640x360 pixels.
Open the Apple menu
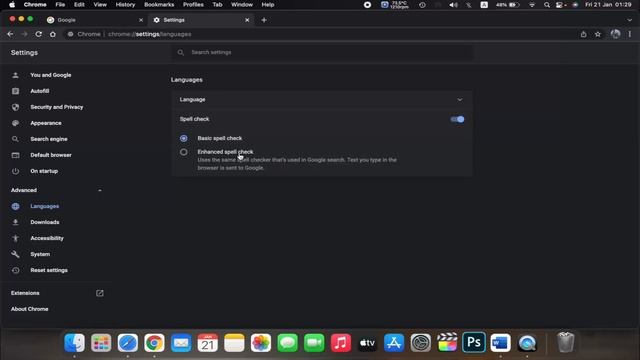(x=12, y=5)
